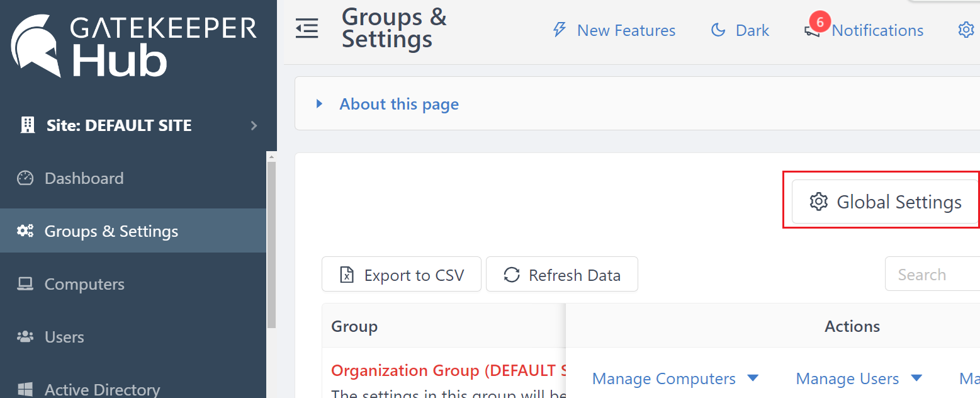Open Global Settings
This screenshot has width=980, height=398.
(x=883, y=202)
